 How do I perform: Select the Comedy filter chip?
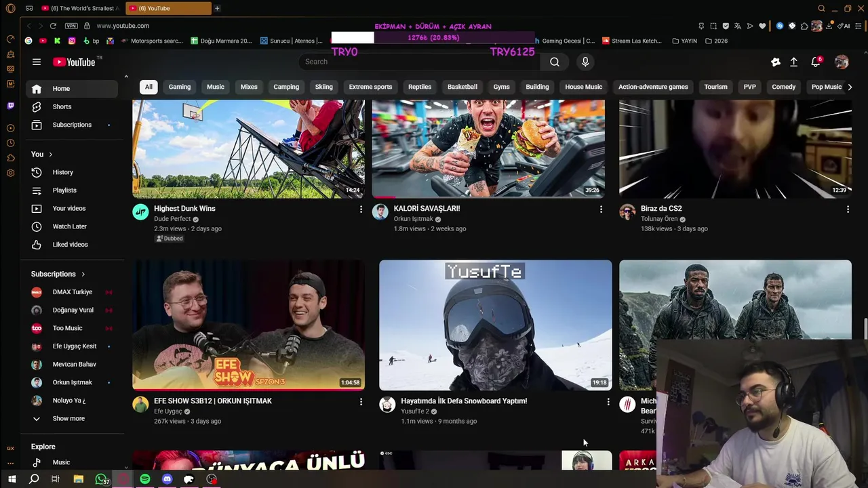tap(783, 87)
